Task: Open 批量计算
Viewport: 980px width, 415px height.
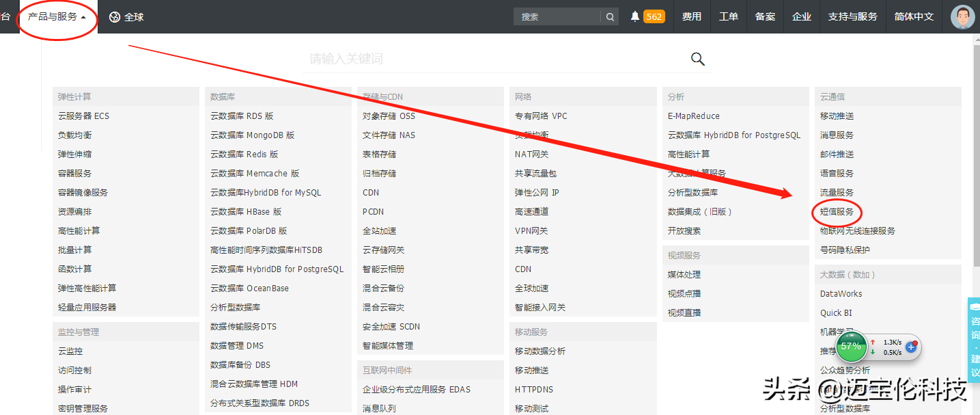Action: (x=75, y=250)
